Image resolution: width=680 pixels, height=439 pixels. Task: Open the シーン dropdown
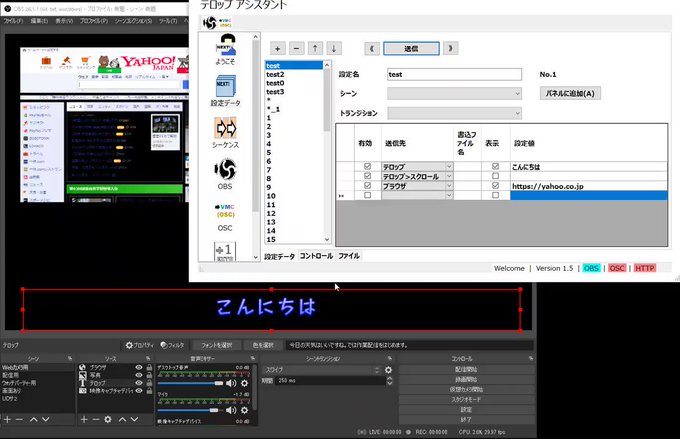click(454, 93)
